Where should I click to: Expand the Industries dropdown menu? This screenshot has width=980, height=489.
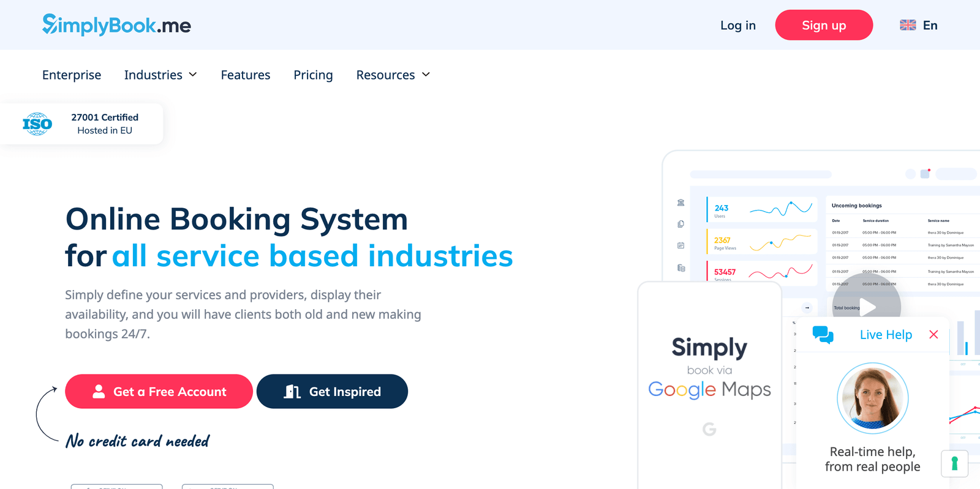[x=160, y=75]
